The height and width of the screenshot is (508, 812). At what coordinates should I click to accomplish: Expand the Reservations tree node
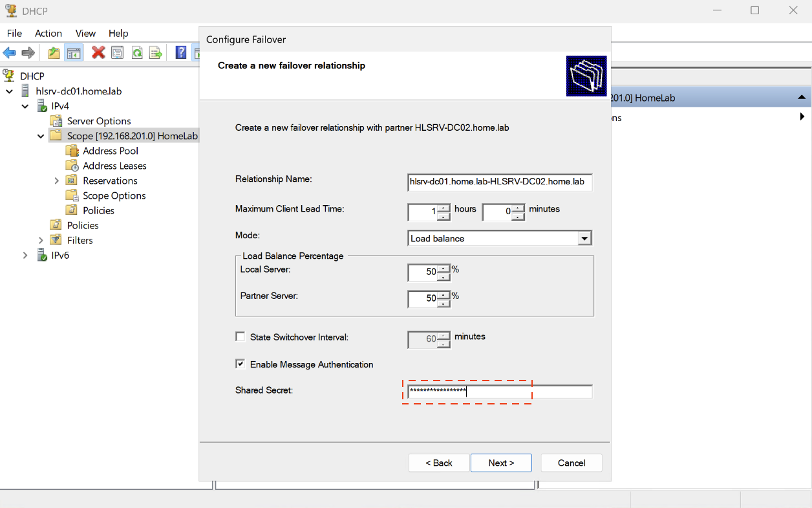point(57,181)
